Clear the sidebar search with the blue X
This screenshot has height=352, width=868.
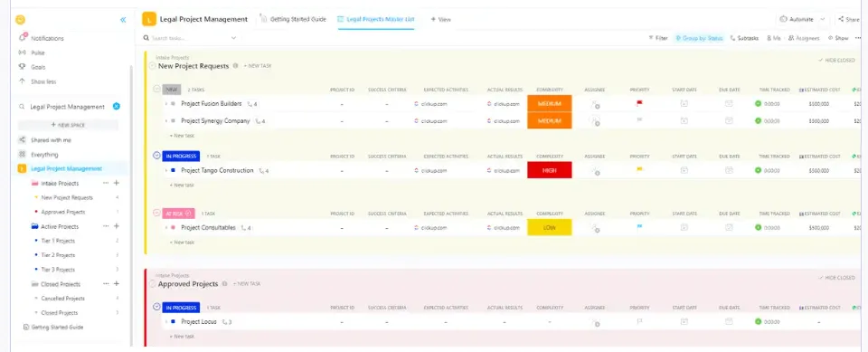point(117,107)
